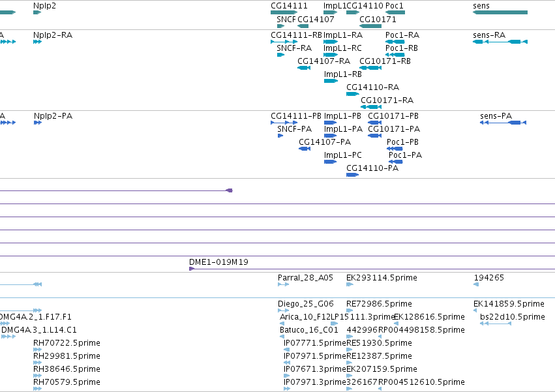Select the ImpL1-PA protein label
This screenshot has width=555, height=392.
coord(343,129)
